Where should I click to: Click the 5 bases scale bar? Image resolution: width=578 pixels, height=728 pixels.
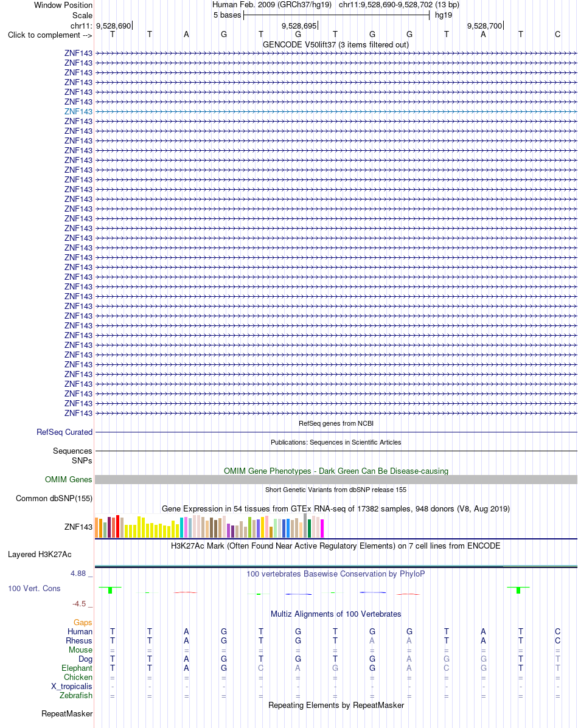(x=336, y=15)
